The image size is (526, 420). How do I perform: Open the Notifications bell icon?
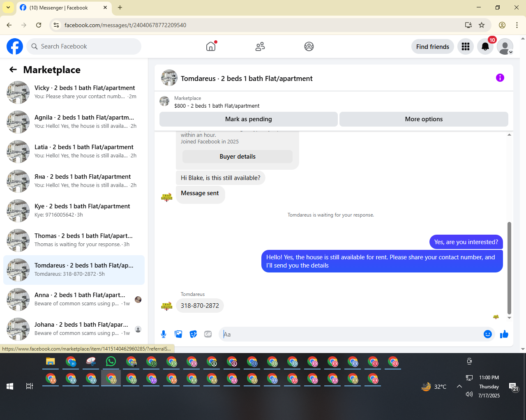tap(485, 47)
